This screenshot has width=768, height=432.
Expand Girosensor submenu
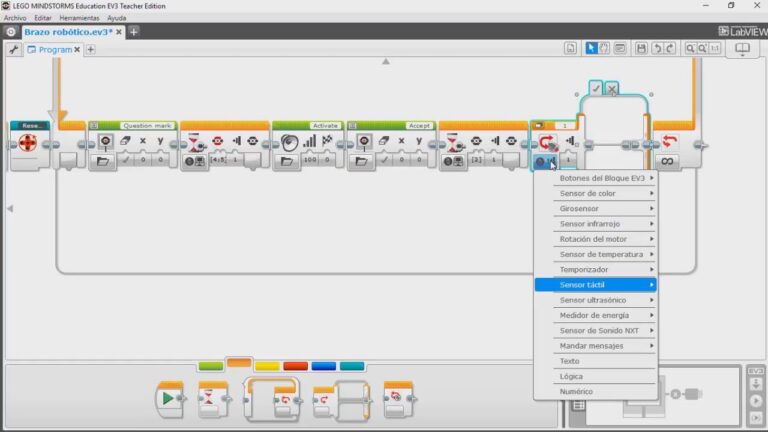tap(596, 209)
